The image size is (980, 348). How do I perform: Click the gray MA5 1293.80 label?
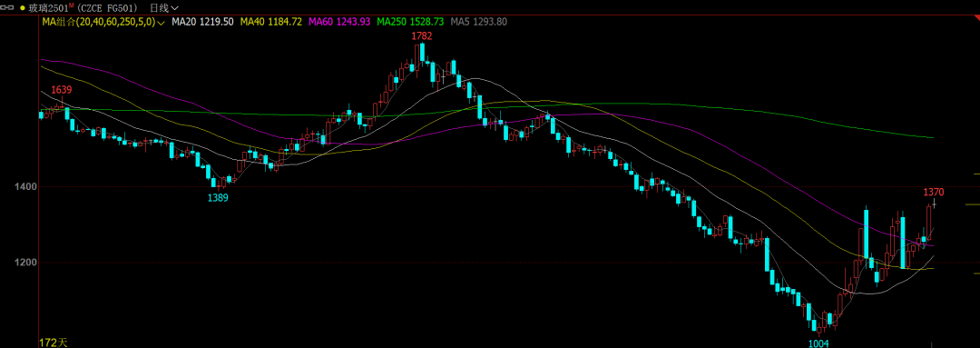pyautogui.click(x=478, y=22)
